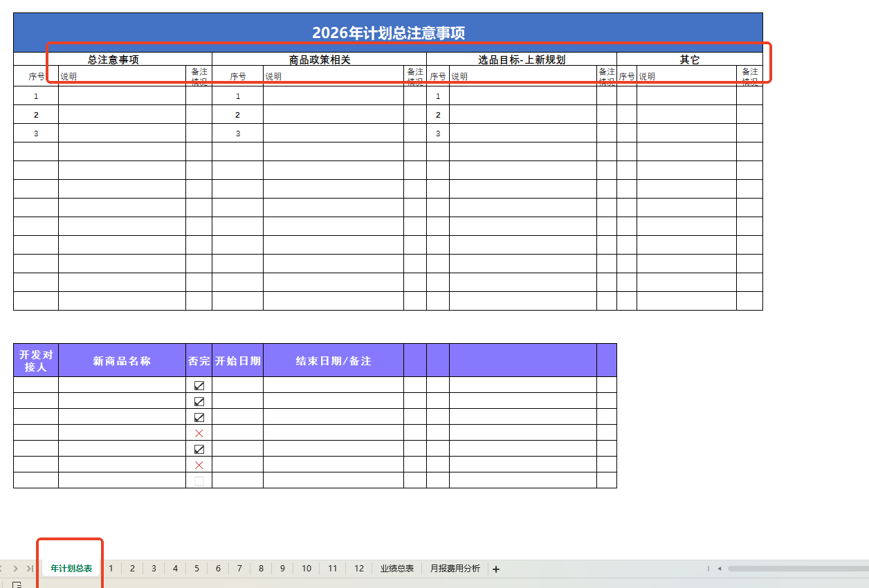Click the red X mark in the sixth table row
Viewport: 869px width, 588px height.
tap(199, 465)
